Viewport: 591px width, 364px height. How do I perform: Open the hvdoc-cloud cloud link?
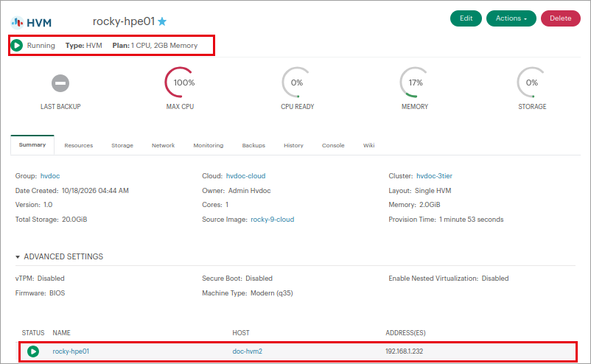tap(245, 176)
